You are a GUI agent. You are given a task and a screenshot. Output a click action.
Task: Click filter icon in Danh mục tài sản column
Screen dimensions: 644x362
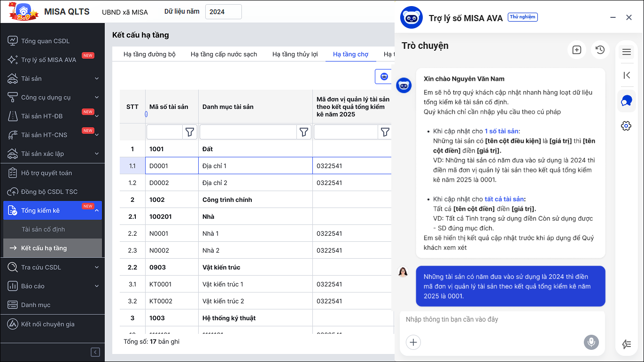304,132
